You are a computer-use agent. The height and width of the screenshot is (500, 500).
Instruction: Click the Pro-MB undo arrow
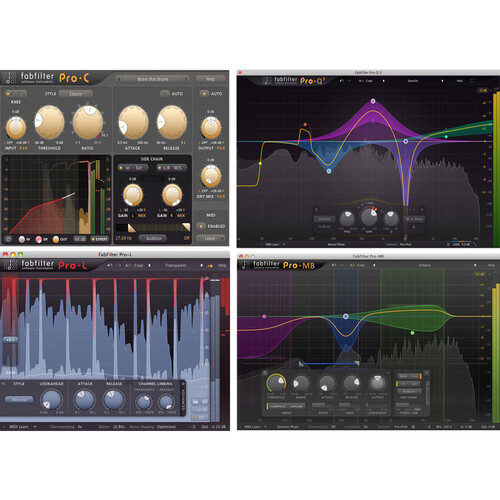334,265
